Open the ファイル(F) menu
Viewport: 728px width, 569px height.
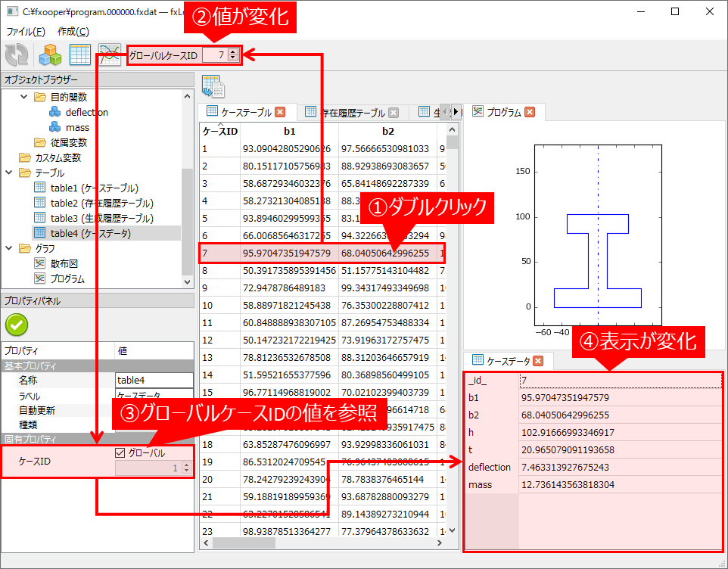(26, 32)
